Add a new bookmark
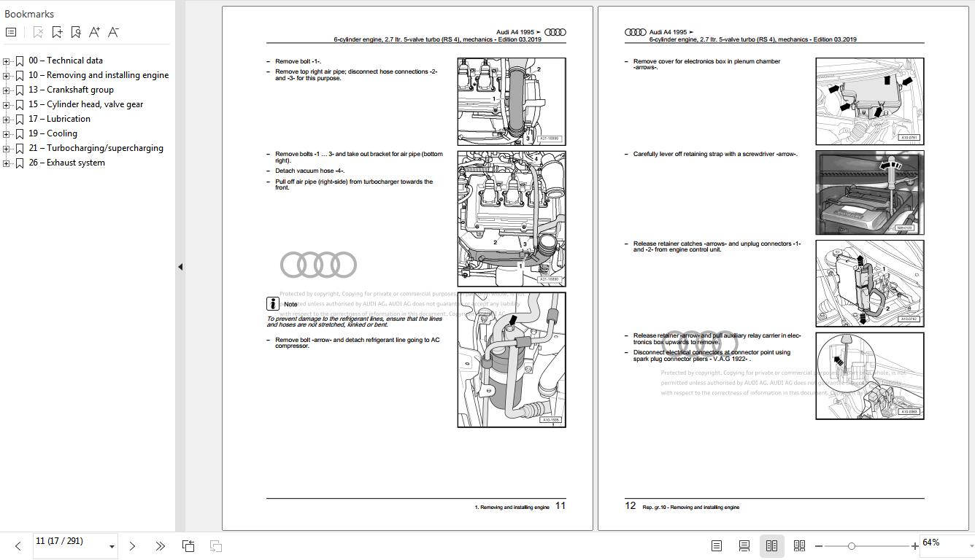The height and width of the screenshot is (560, 975). (57, 32)
